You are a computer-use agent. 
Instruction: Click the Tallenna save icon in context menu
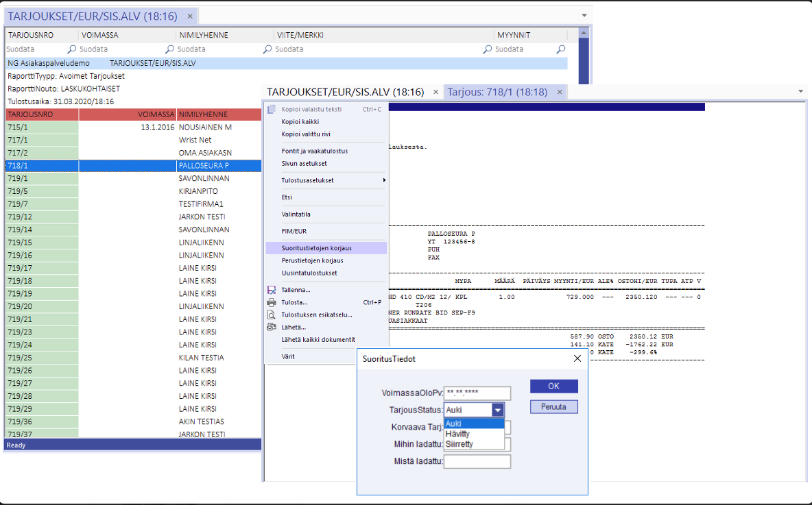tap(272, 290)
